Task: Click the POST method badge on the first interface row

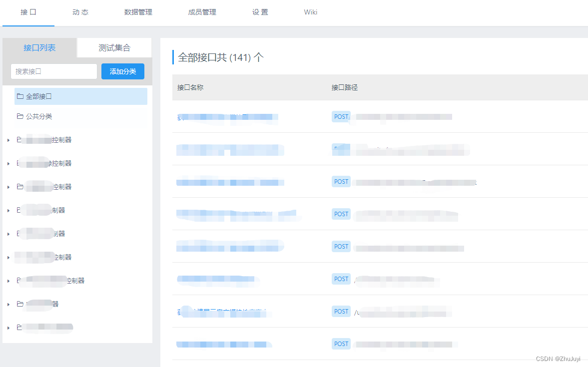Action: (341, 116)
